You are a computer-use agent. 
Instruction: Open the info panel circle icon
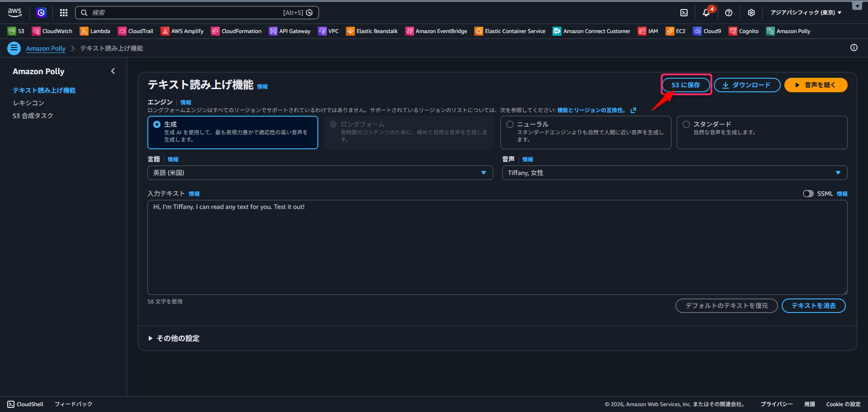(854, 47)
